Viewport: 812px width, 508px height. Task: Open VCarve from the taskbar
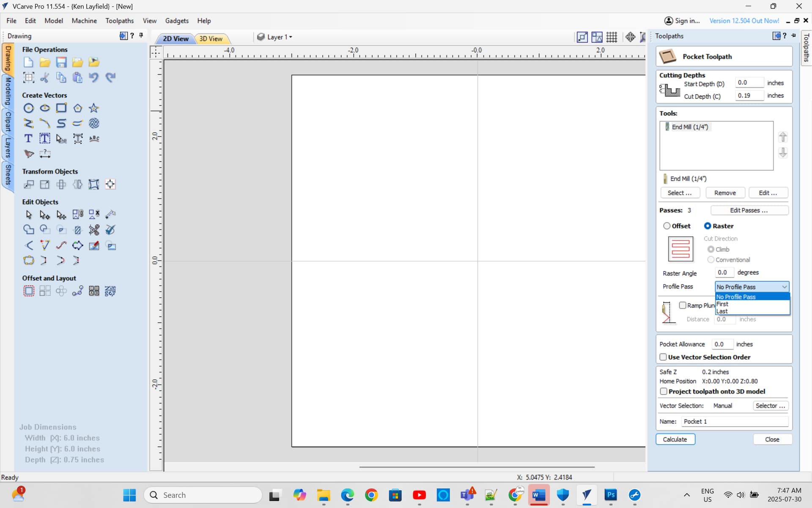click(587, 495)
